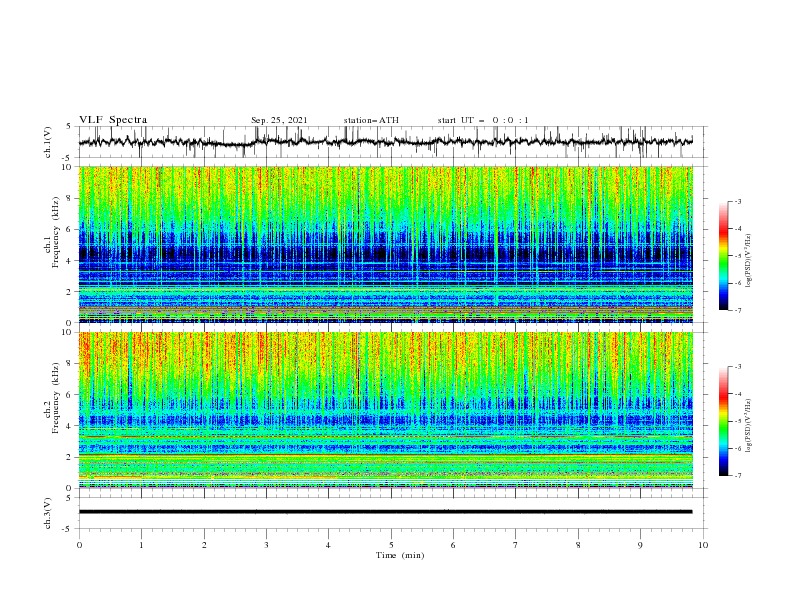Select the 'start UT = 0:0:1' text

click(483, 120)
